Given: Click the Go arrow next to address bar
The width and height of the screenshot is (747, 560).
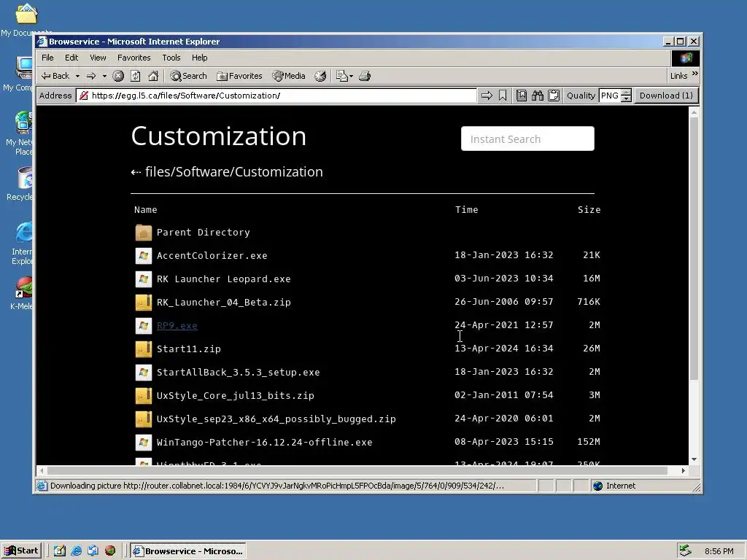Looking at the screenshot, I should click(487, 96).
